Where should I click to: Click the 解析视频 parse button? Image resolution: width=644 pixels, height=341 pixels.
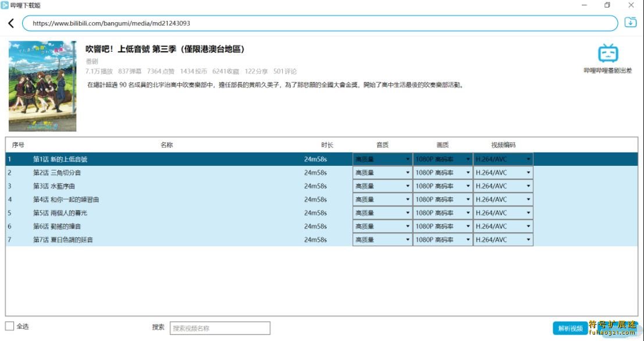(570, 328)
